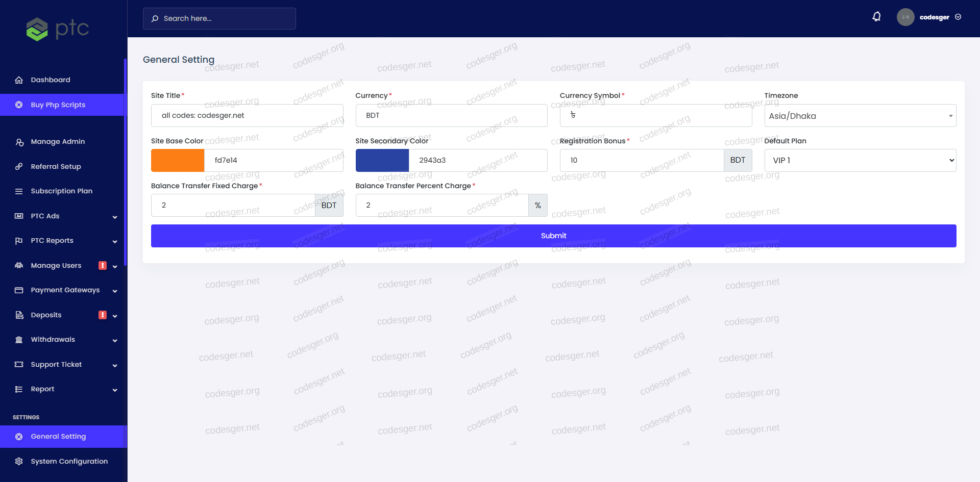This screenshot has height=482, width=980.
Task: Open the Default Plan VIP 1 dropdown
Action: tap(860, 161)
